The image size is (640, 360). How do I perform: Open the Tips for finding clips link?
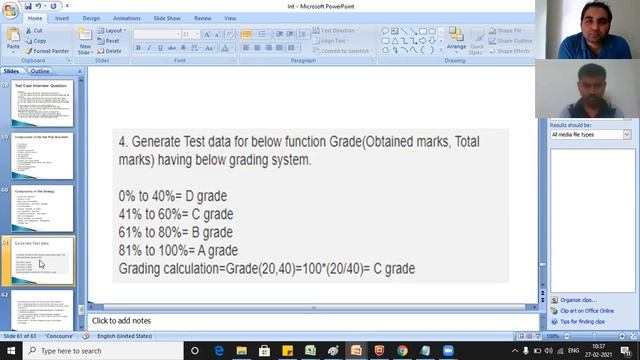pyautogui.click(x=582, y=322)
